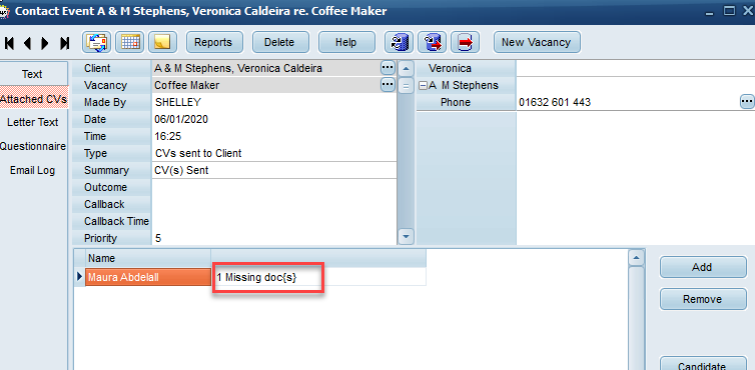Click Remove to detach the CV

tap(703, 300)
